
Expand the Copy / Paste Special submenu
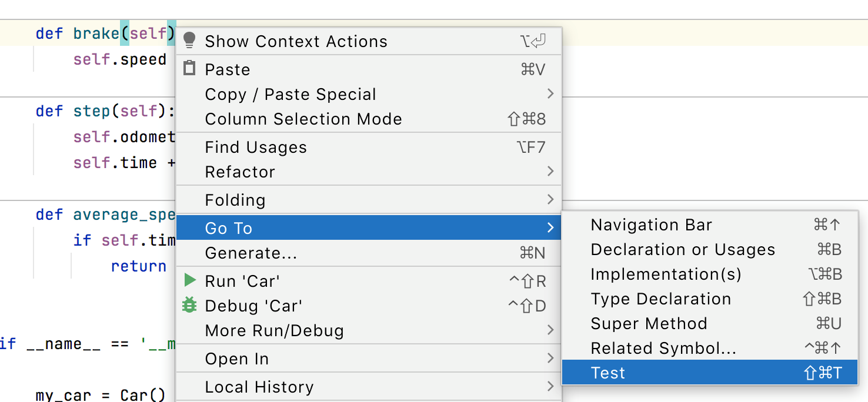[550, 94]
